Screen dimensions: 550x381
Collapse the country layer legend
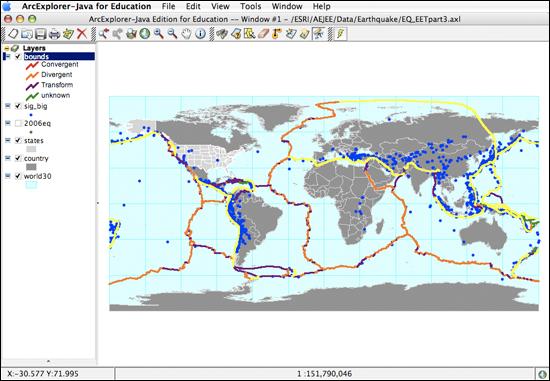click(7, 158)
